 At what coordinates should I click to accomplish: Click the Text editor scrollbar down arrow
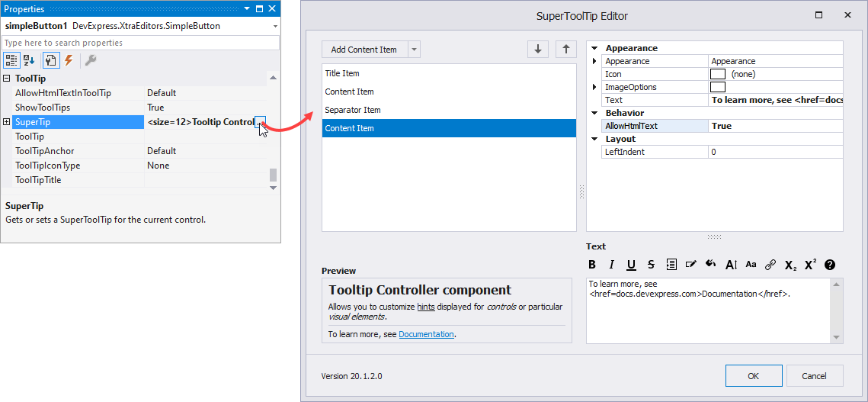[x=837, y=337]
